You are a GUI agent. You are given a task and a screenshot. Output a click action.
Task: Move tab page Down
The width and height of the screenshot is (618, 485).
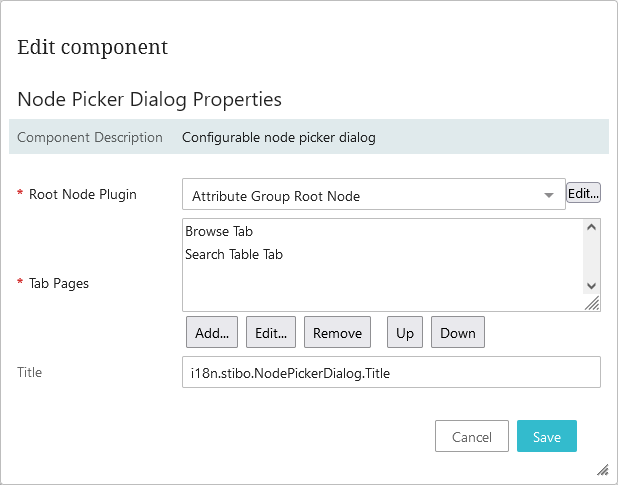pyautogui.click(x=458, y=332)
